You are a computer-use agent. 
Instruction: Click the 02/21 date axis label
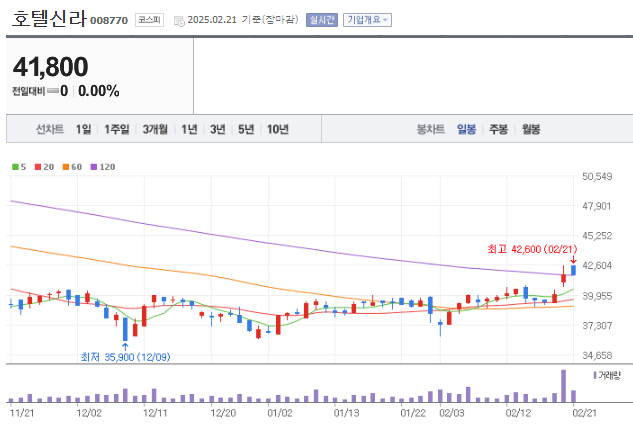pos(584,413)
